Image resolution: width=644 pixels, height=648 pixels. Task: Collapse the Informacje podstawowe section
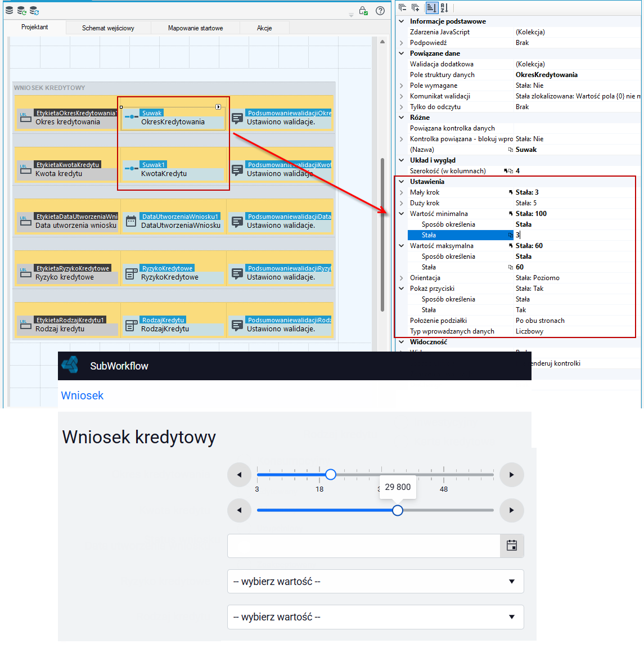[x=402, y=21]
